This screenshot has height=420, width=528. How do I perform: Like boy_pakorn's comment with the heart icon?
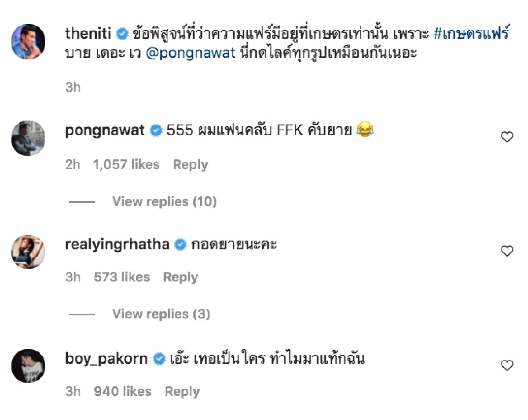[507, 364]
